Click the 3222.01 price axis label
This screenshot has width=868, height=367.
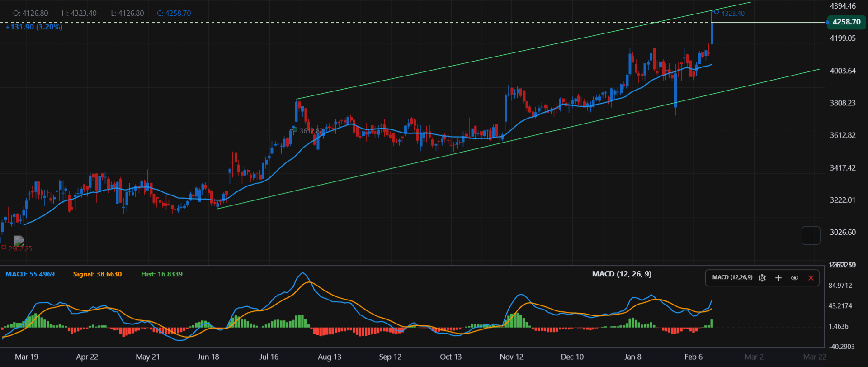pyautogui.click(x=843, y=200)
